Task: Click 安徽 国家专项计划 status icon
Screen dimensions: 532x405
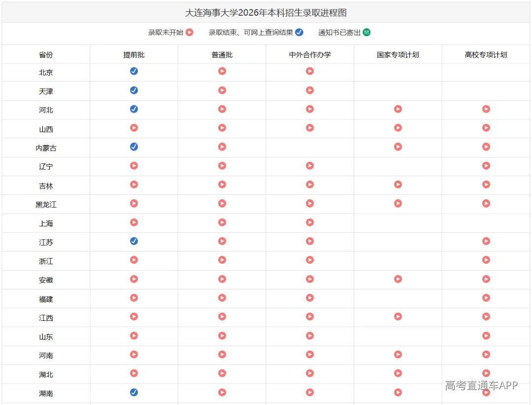Action: click(398, 279)
